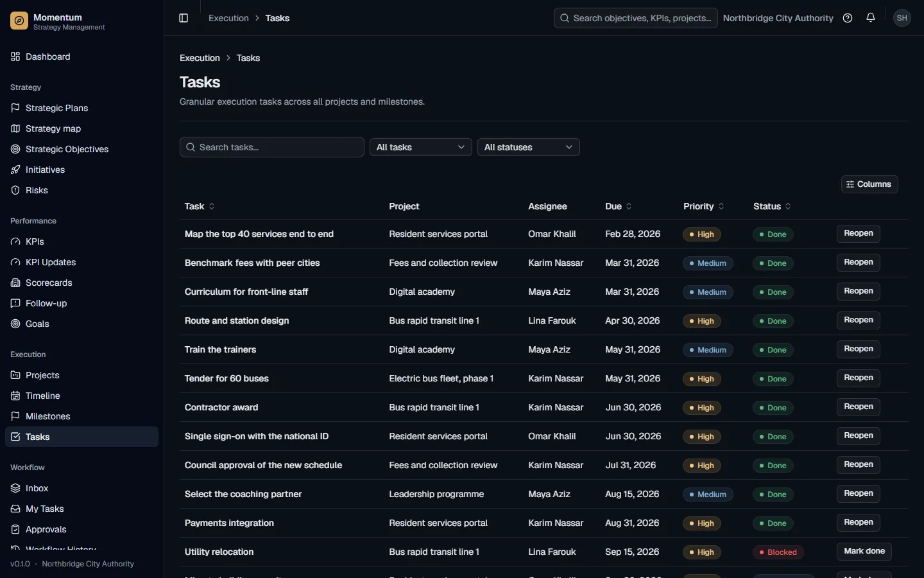
Task: Open the All statuses dropdown
Action: coord(529,147)
